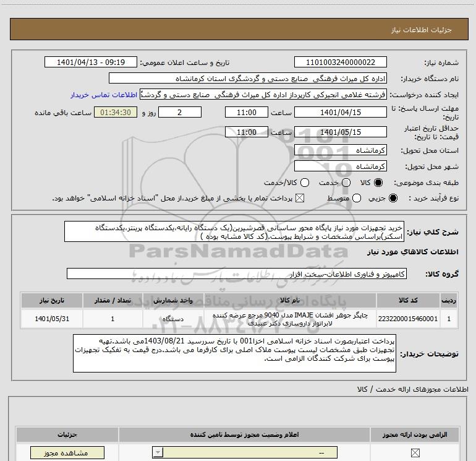Click the delivery province field کرمانشاه
The image size is (476, 461).
(340, 150)
